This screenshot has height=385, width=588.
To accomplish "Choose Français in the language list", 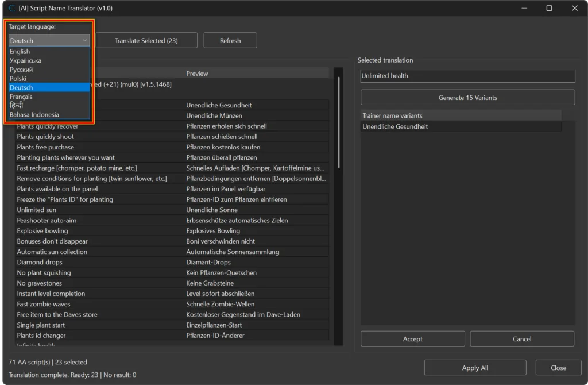I will (x=49, y=97).
